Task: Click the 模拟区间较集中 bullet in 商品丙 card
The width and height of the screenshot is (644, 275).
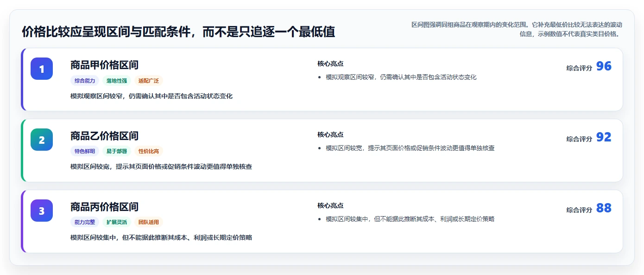Action: click(x=410, y=219)
